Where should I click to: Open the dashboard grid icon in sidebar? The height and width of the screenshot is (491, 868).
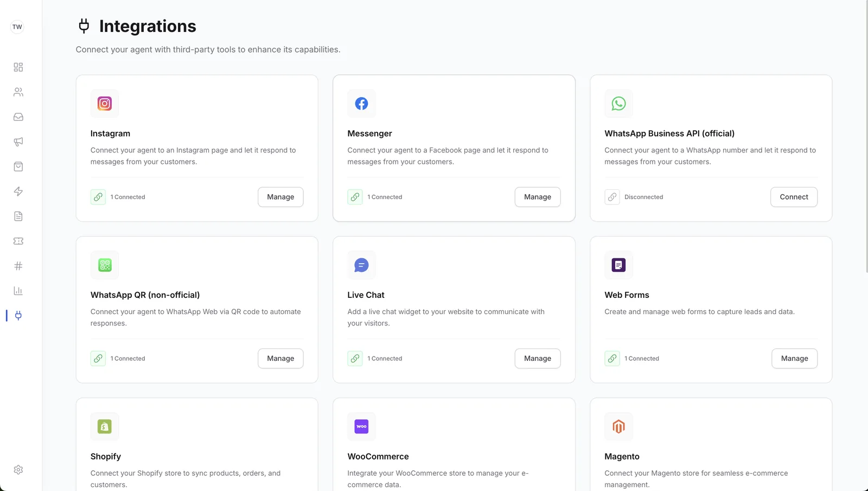(18, 67)
